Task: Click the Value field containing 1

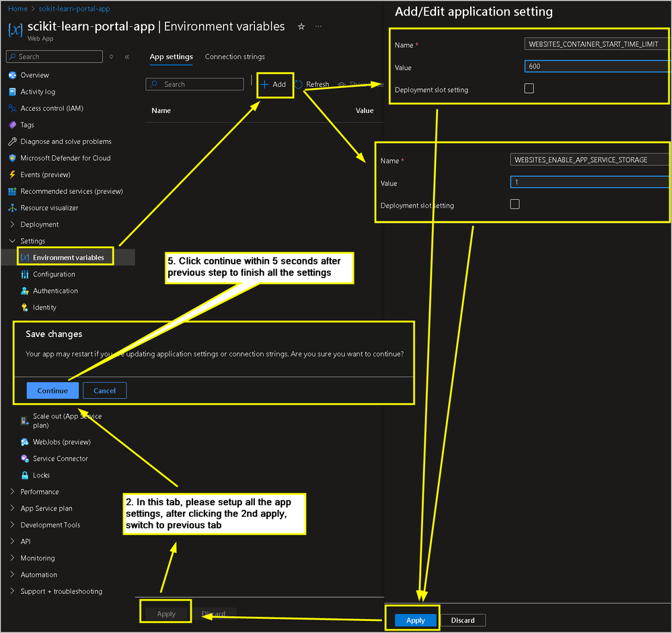Action: [589, 182]
